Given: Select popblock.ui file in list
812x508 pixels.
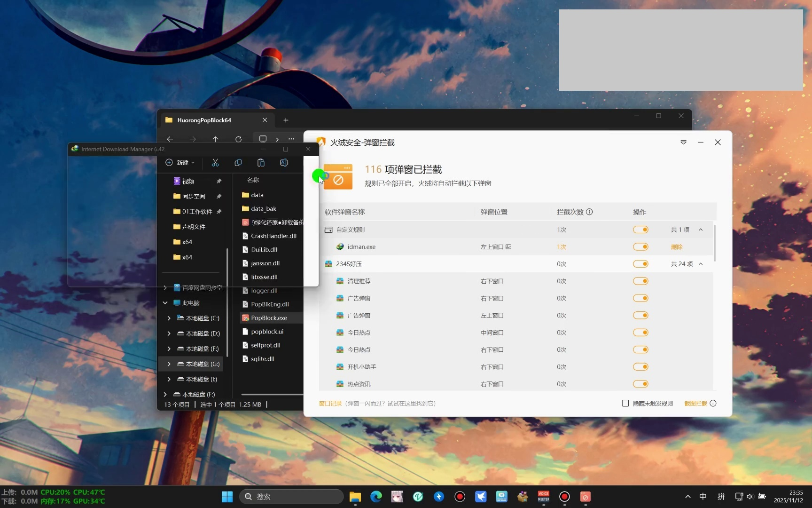Looking at the screenshot, I should click(x=267, y=332).
